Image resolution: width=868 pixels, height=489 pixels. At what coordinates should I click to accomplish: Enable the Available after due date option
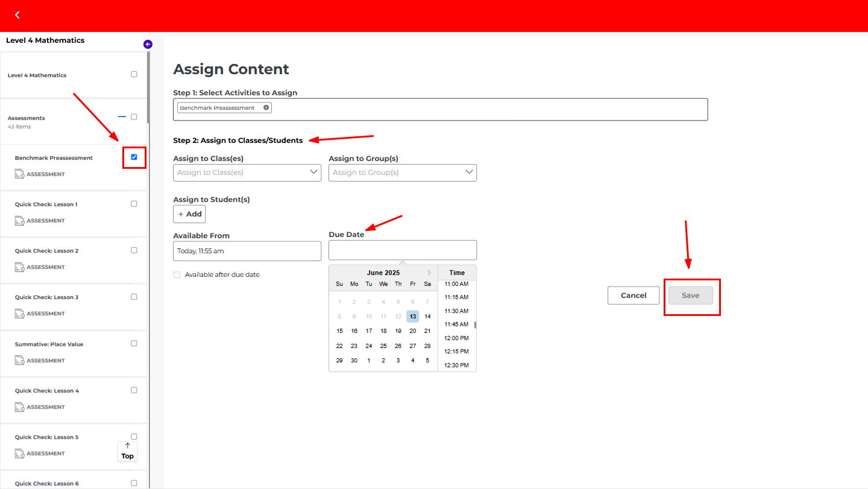click(177, 274)
